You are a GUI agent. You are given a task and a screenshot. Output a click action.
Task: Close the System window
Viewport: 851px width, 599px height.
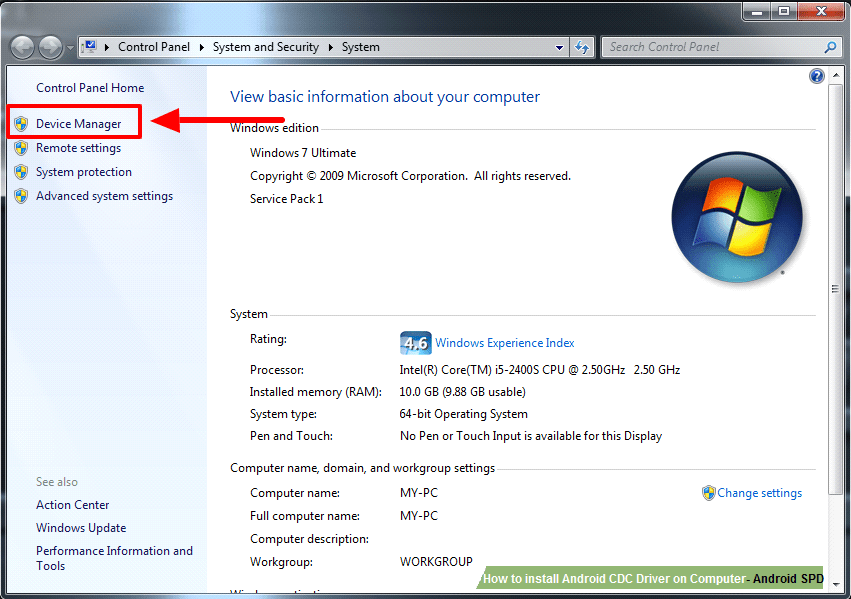tap(821, 11)
